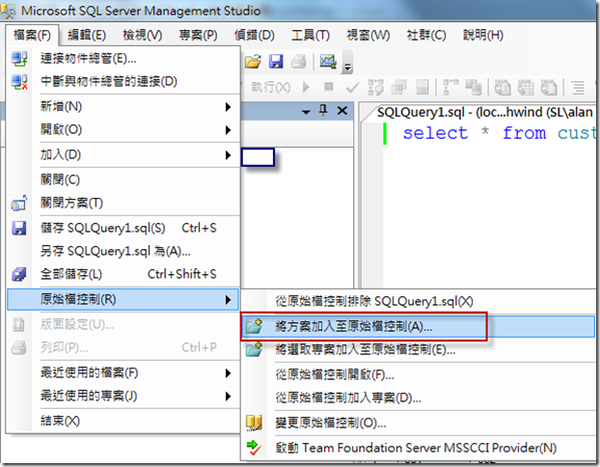Select 從原始檔控制排除 SQLQuery1.sql(X)
This screenshot has width=600, height=467.
[x=418, y=301]
